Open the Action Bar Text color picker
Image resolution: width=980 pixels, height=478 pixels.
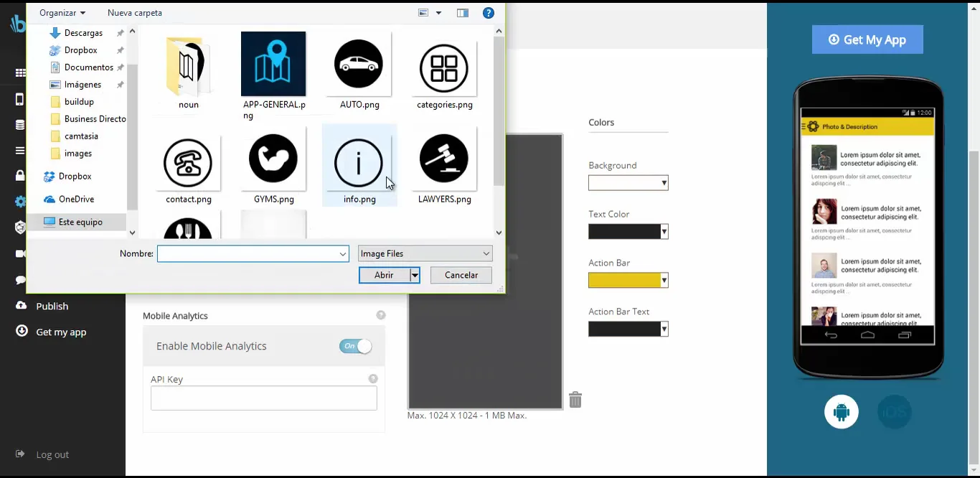(x=628, y=329)
